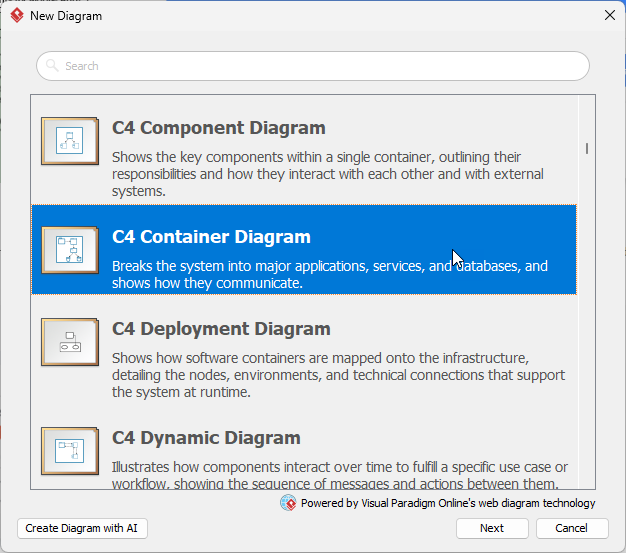626x553 pixels.
Task: Click the C4 Dynamic Diagram thumbnail icon
Action: coord(69,451)
